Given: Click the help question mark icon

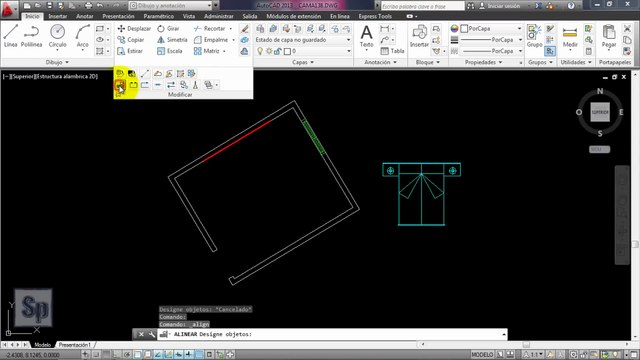Looking at the screenshot, I should coord(571,6).
